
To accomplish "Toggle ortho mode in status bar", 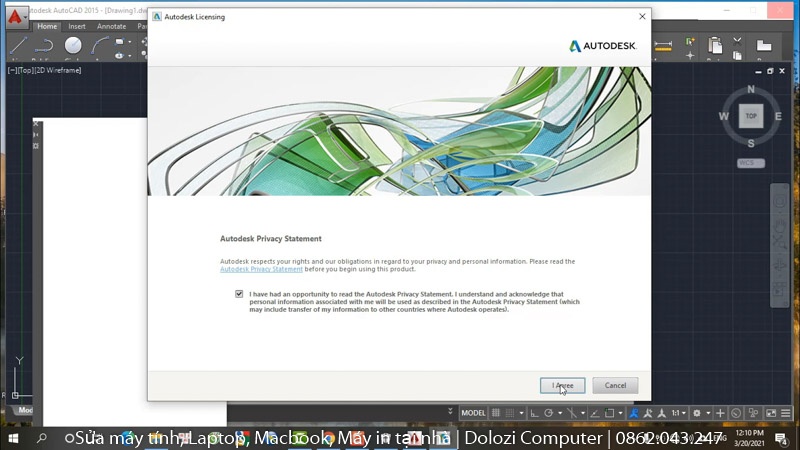I will pos(535,413).
